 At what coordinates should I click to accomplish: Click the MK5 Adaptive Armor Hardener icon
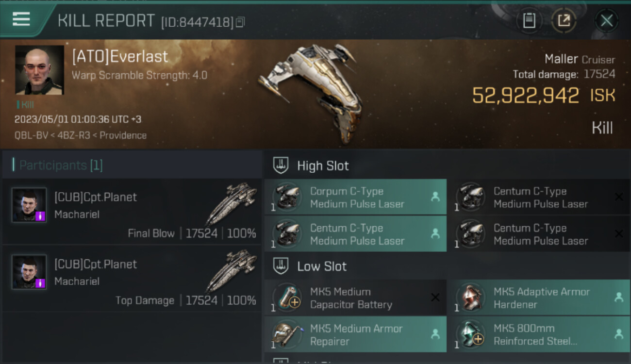click(471, 298)
